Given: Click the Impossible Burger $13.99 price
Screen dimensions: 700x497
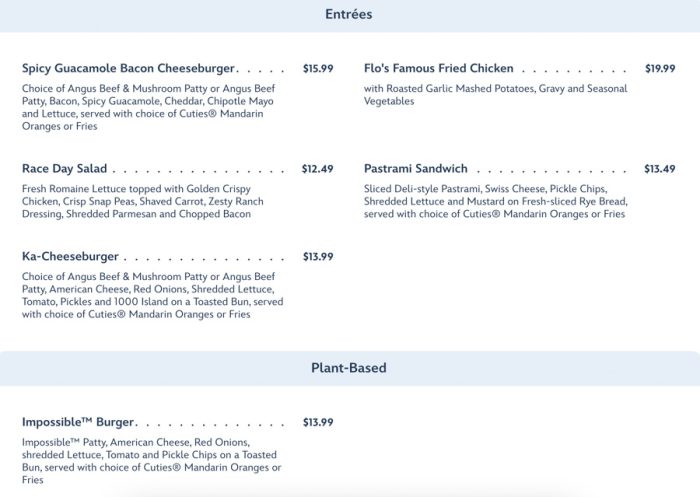Looking at the screenshot, I should coord(318,422).
